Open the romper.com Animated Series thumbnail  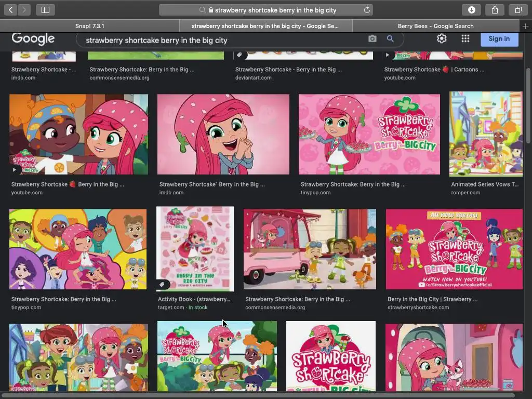[486, 134]
